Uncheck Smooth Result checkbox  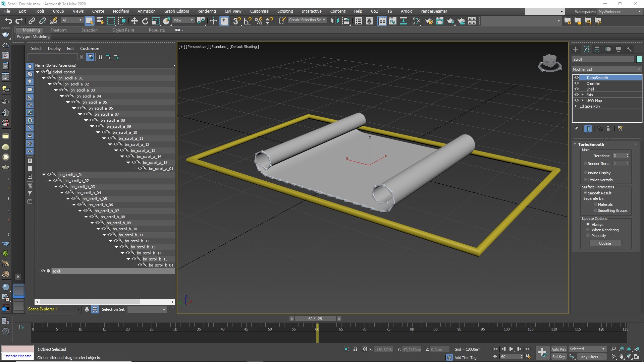click(585, 193)
